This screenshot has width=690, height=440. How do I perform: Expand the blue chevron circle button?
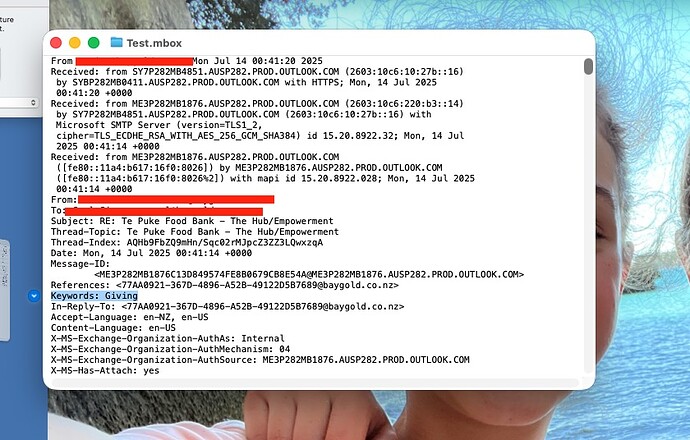pos(34,296)
